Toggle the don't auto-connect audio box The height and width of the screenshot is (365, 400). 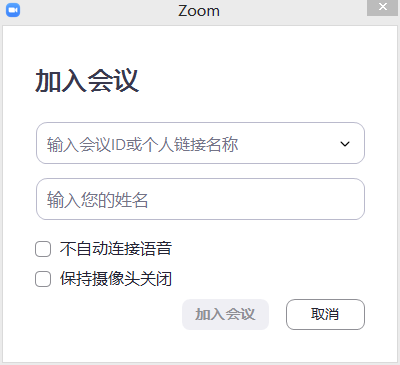click(43, 249)
